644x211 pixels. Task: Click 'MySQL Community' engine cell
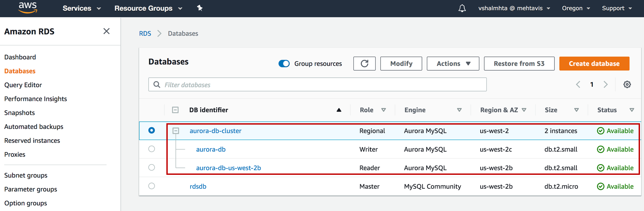click(x=433, y=187)
